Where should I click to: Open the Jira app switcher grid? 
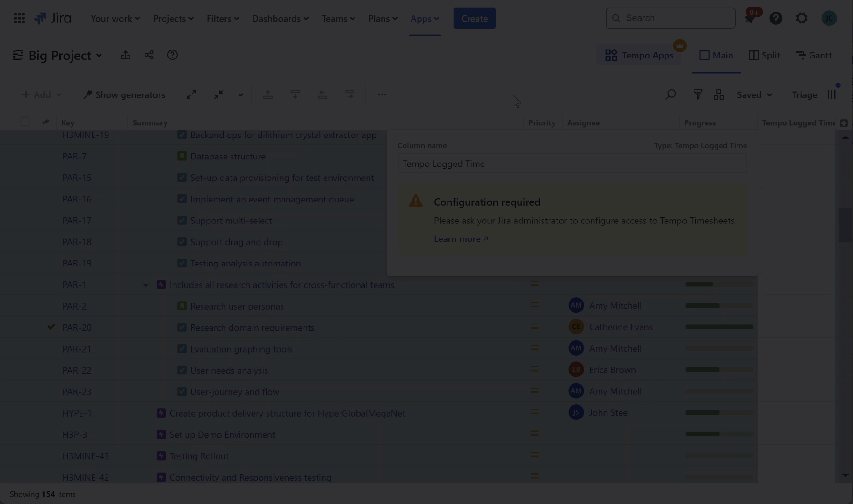pos(19,18)
